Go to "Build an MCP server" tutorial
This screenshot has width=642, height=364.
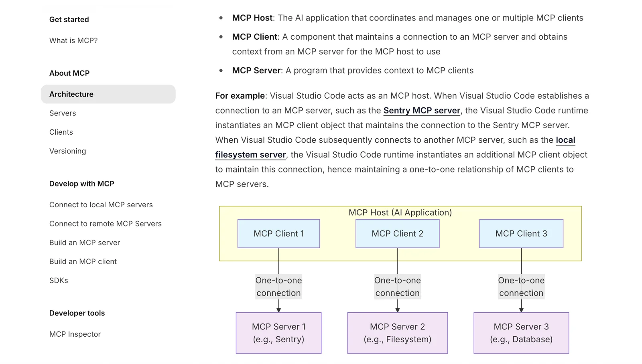click(84, 243)
